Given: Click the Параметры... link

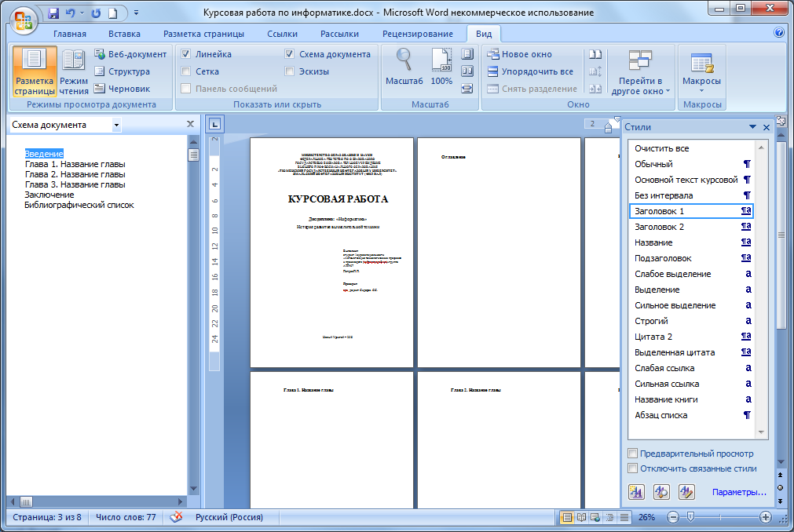Looking at the screenshot, I should tap(739, 492).
